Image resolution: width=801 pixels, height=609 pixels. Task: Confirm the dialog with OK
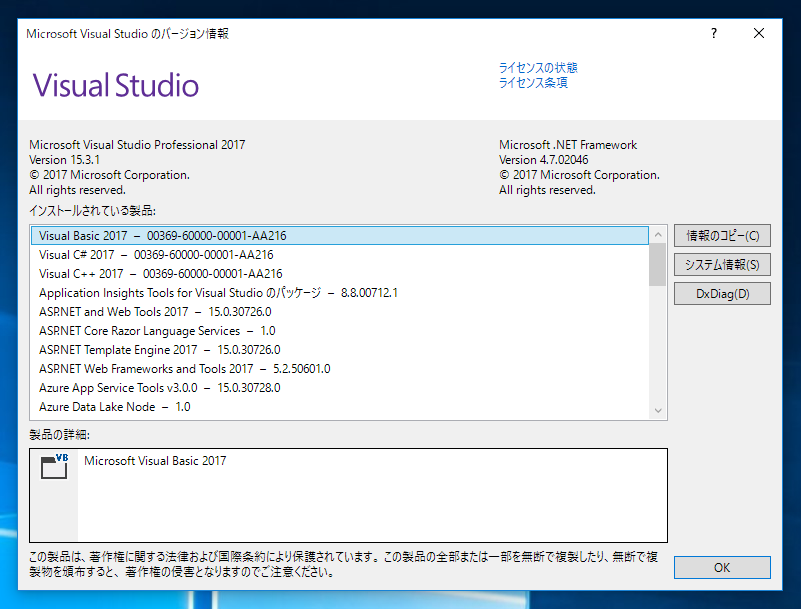722,568
